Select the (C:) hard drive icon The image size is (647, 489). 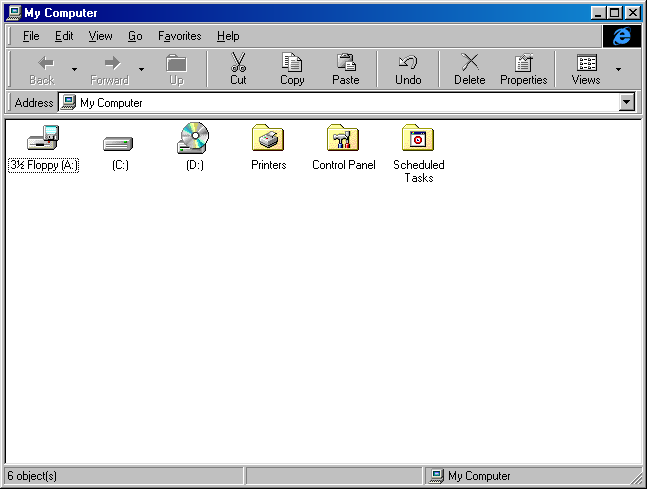point(118,144)
